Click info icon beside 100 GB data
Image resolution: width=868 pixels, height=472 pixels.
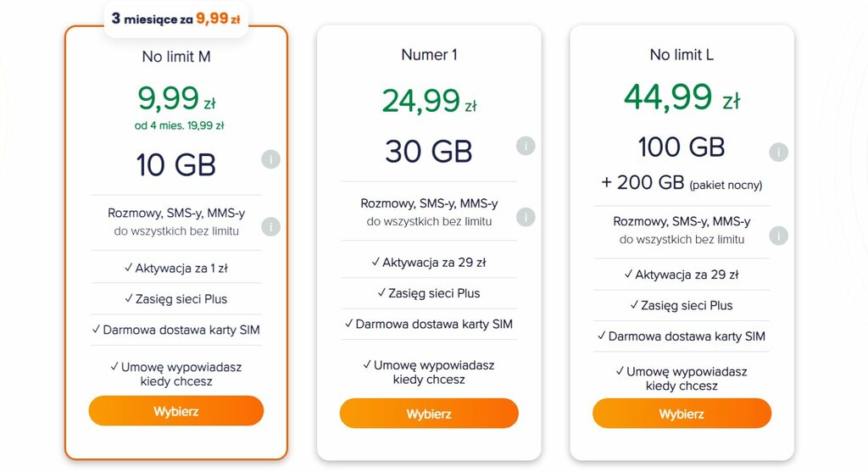pos(778,153)
